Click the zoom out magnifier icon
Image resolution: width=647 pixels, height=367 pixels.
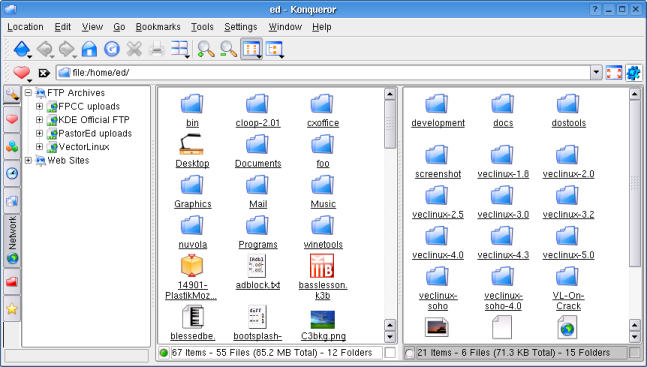228,49
